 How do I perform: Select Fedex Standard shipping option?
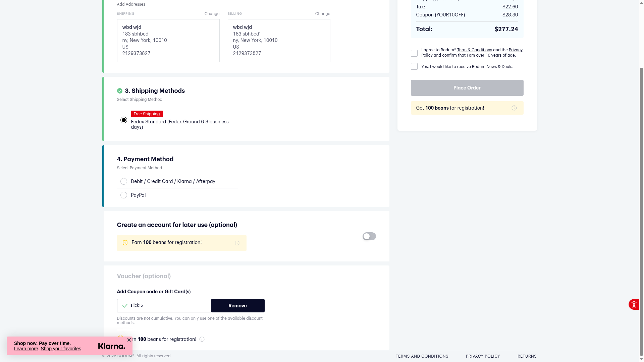pos(124,120)
